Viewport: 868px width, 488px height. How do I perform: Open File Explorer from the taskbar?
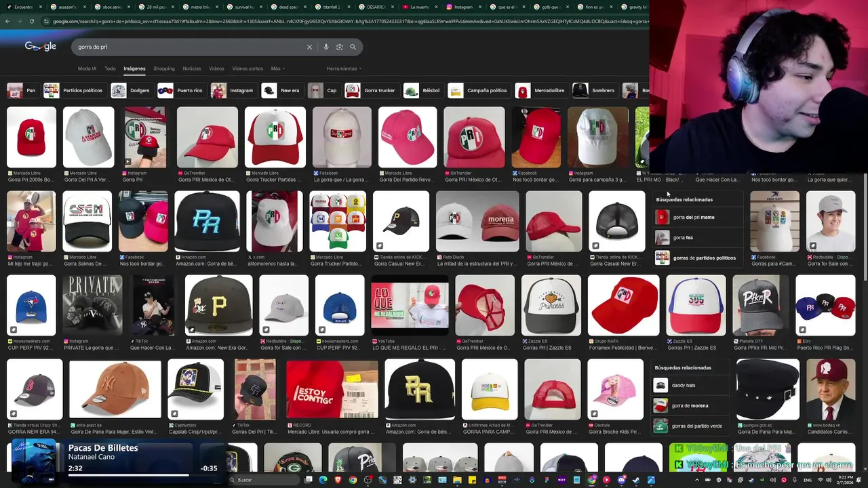click(457, 480)
